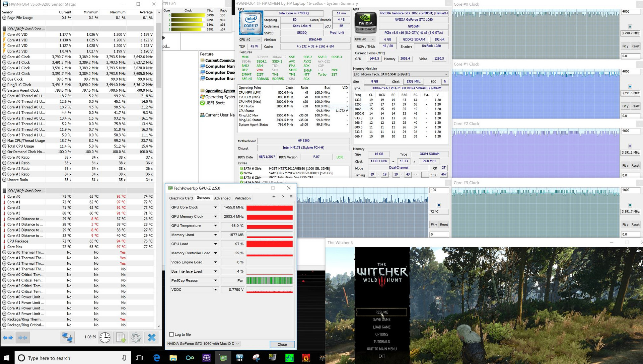Open GPU-Z hamburger menu icon

291,197
